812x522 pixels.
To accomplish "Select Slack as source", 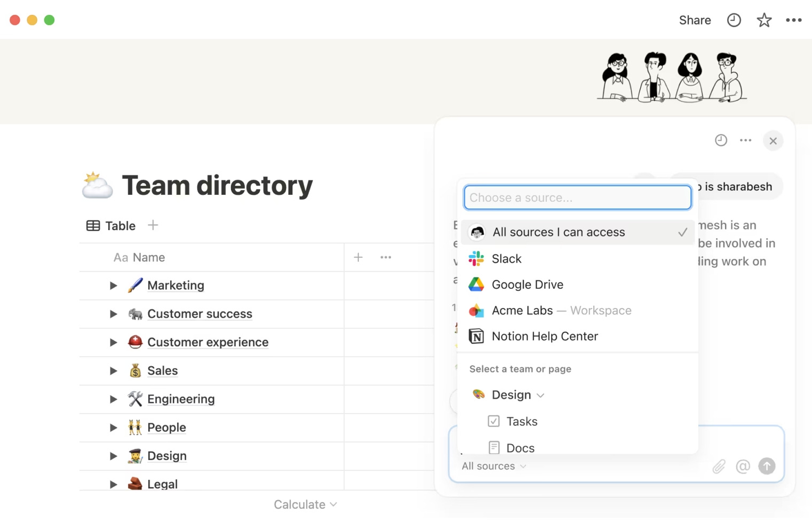I will pos(578,259).
